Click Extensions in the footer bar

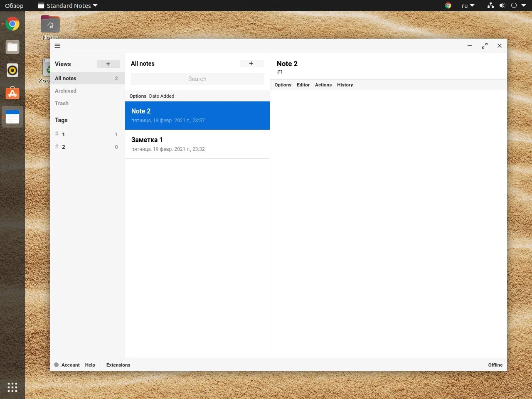click(118, 365)
